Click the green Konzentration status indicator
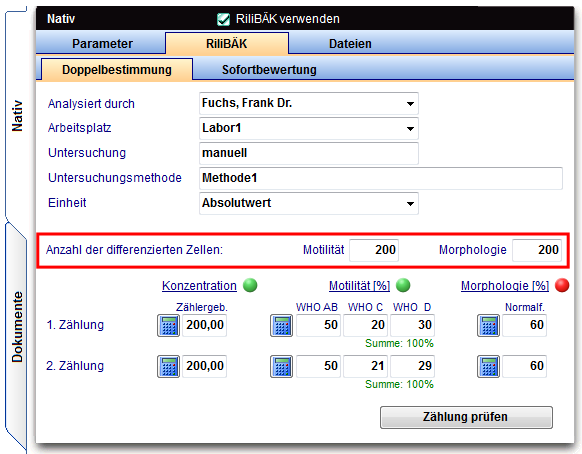582x454 pixels. click(x=250, y=285)
